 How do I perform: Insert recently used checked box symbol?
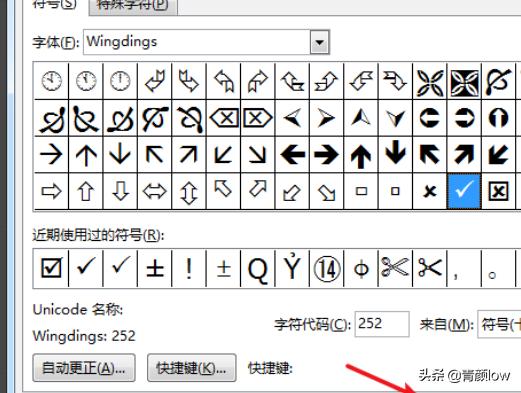click(x=51, y=268)
